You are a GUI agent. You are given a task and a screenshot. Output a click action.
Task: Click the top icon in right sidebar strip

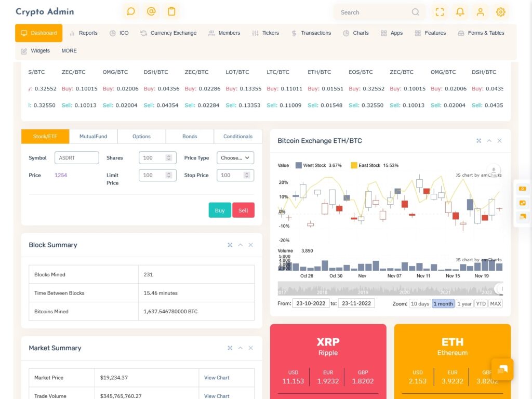[x=523, y=189]
